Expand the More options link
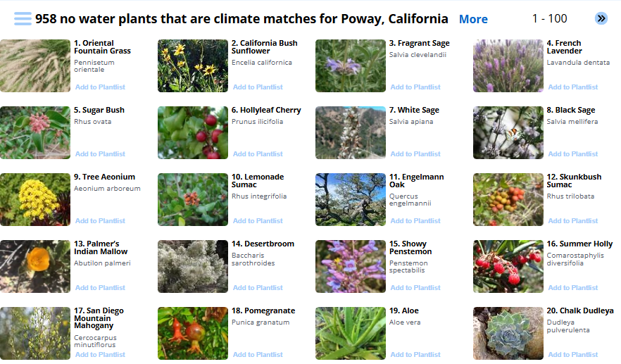This screenshot has height=364, width=621. point(473,20)
